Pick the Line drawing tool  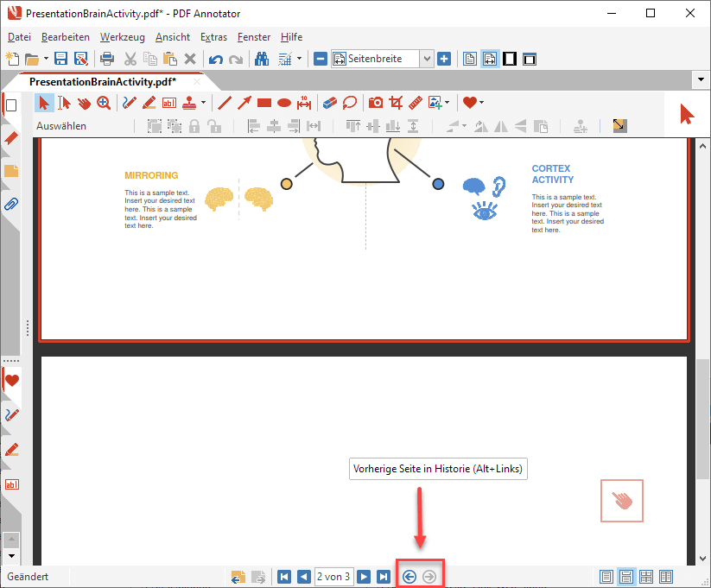tap(225, 103)
